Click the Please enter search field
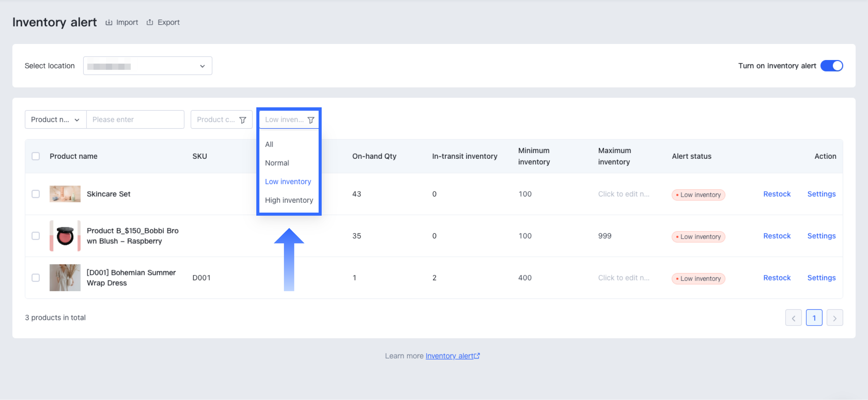The width and height of the screenshot is (868, 400). coord(135,120)
